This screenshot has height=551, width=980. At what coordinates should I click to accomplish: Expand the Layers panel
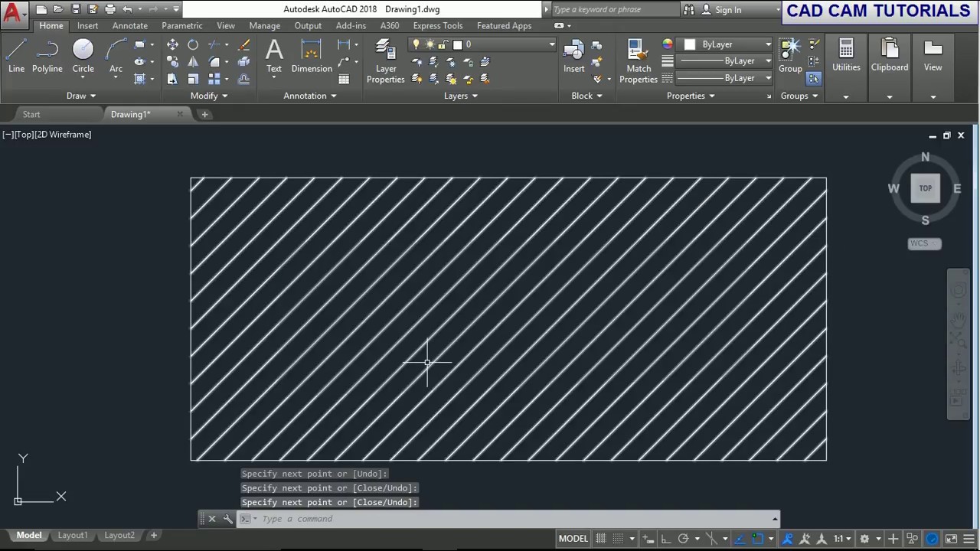coord(461,96)
